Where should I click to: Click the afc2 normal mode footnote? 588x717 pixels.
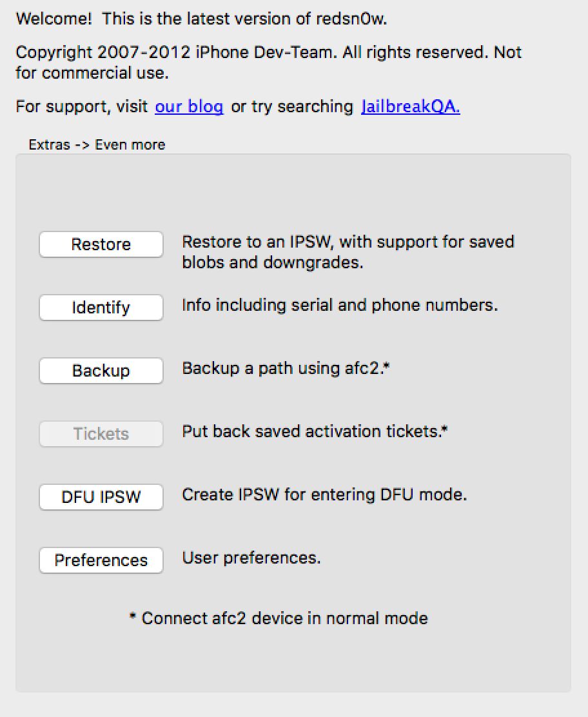pos(279,618)
